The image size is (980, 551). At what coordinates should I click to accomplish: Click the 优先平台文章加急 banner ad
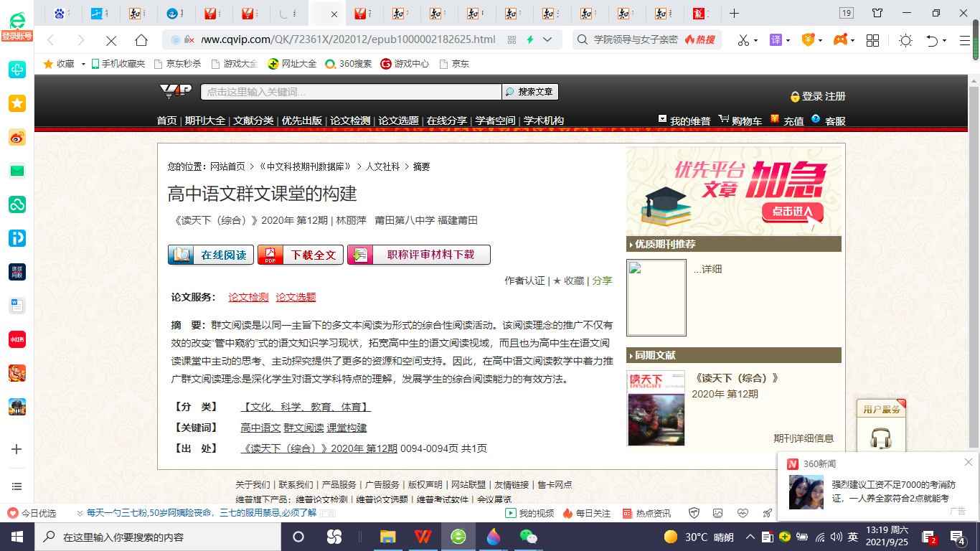734,192
